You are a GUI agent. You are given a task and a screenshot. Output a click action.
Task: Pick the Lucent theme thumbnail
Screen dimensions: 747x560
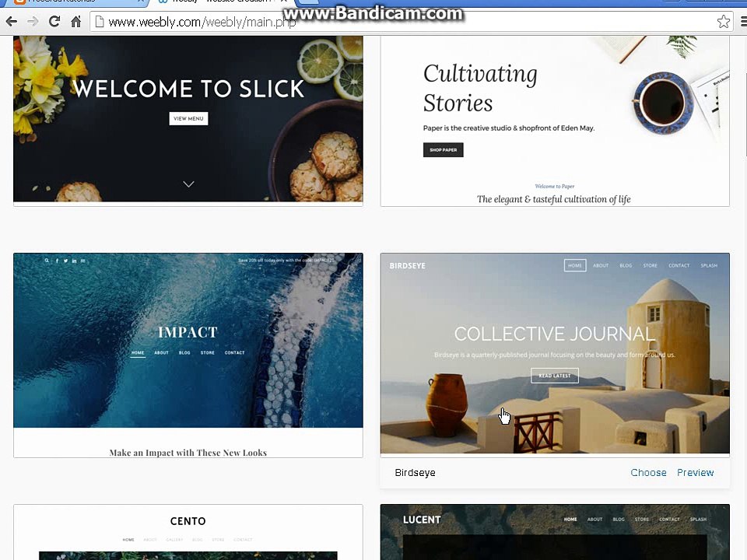pos(555,532)
